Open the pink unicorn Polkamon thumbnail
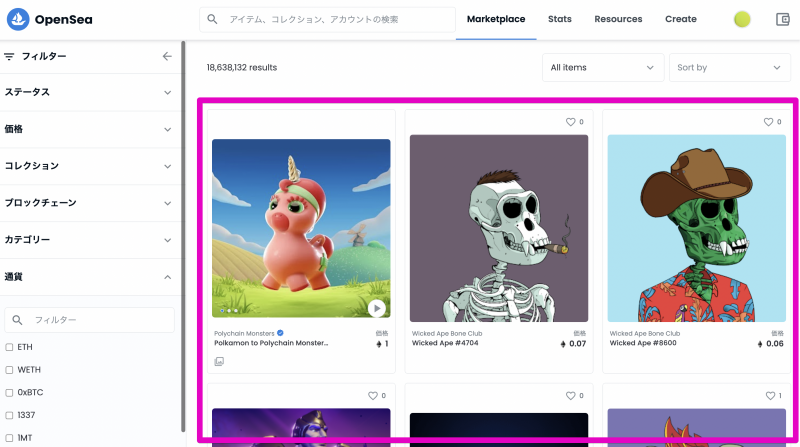This screenshot has width=800, height=447. (301, 228)
